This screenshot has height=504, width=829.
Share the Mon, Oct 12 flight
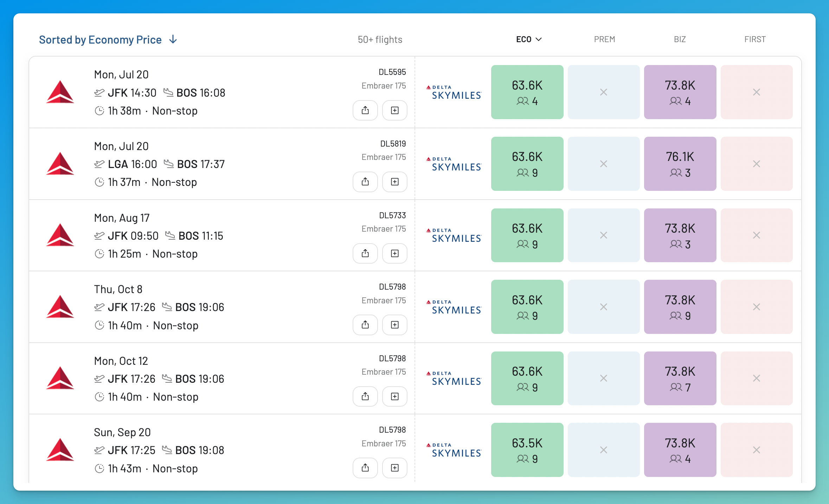[365, 396]
